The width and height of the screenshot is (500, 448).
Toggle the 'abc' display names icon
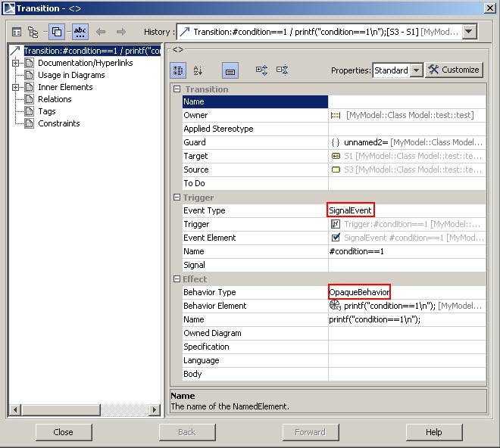tap(80, 32)
